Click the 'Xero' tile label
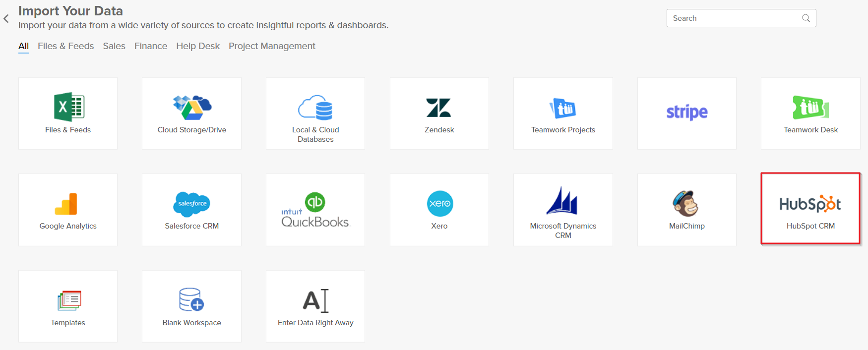The height and width of the screenshot is (350, 868). tap(439, 226)
